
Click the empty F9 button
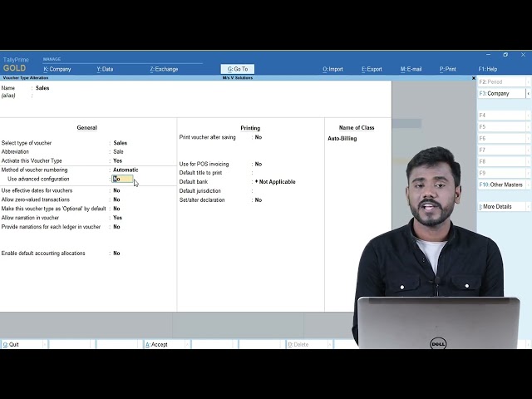[504, 173]
